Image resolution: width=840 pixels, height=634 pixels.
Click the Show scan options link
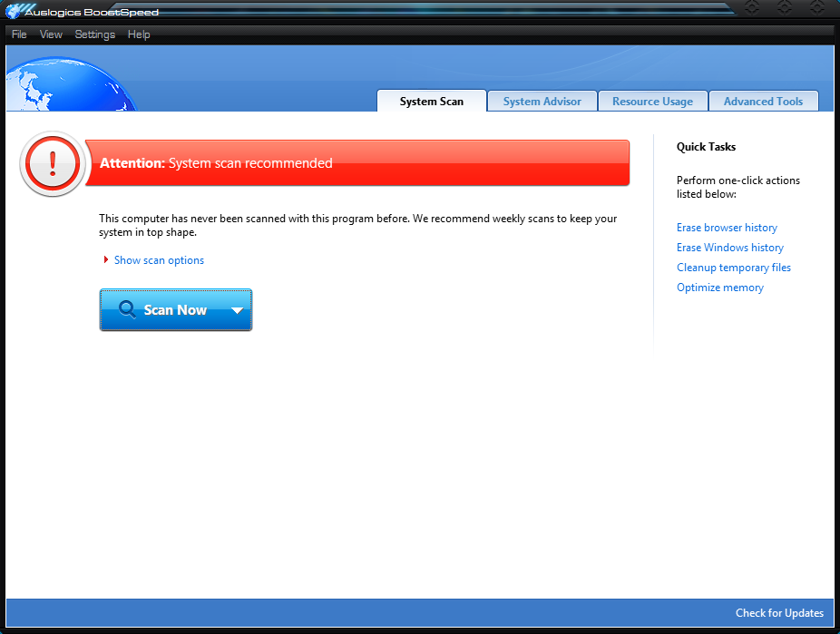[159, 260]
